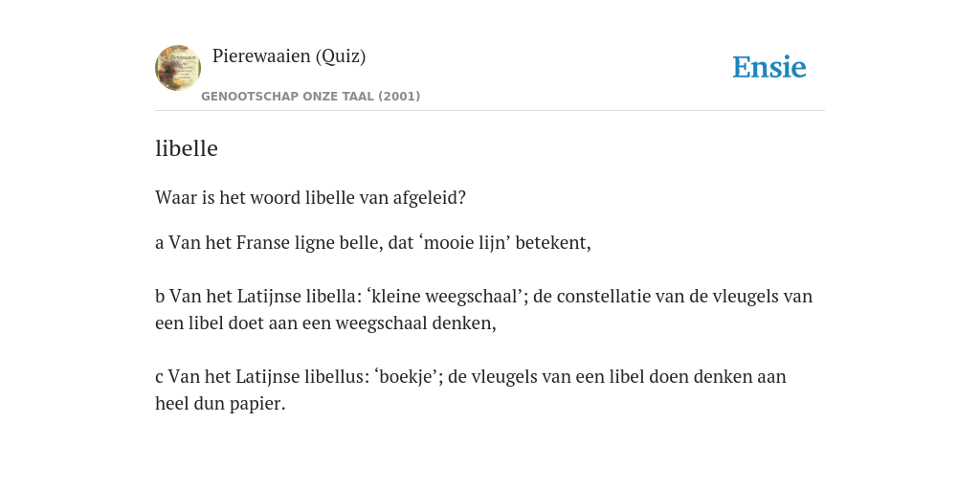Open the Pierewaaien (Quiz) title link
Viewport: 980px width, 490px height.
(x=289, y=56)
